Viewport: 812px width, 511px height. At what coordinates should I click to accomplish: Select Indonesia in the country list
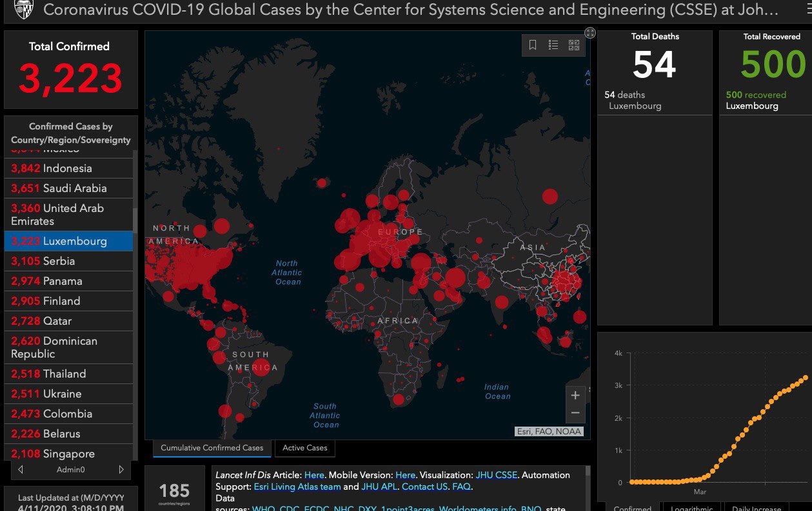(x=68, y=168)
